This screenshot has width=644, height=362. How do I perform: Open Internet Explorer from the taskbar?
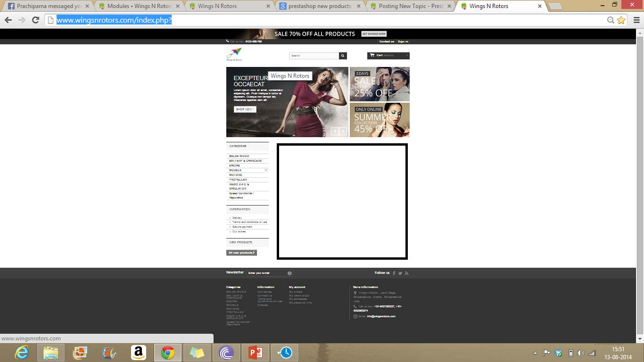click(x=21, y=353)
